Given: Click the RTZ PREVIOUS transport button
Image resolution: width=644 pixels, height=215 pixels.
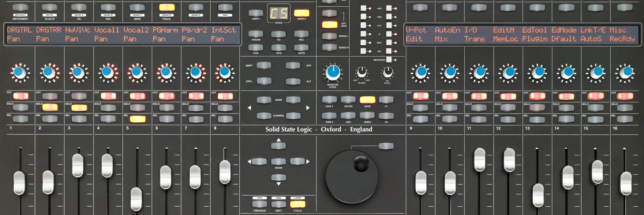Looking at the screenshot, I should point(259,204).
